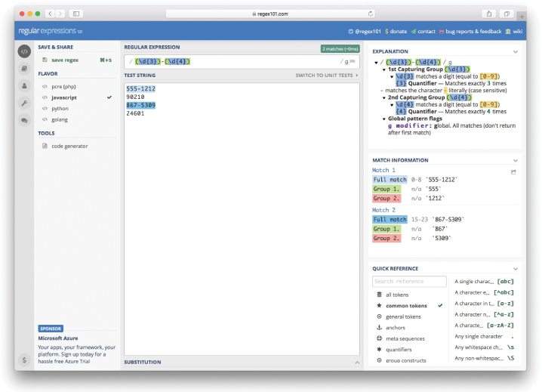Open the regex library book icon

(24, 69)
